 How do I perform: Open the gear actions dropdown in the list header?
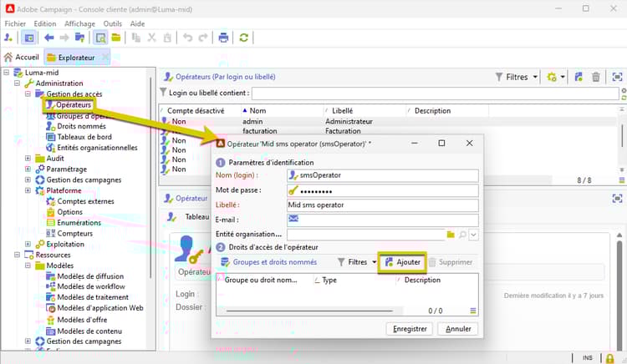coord(555,77)
